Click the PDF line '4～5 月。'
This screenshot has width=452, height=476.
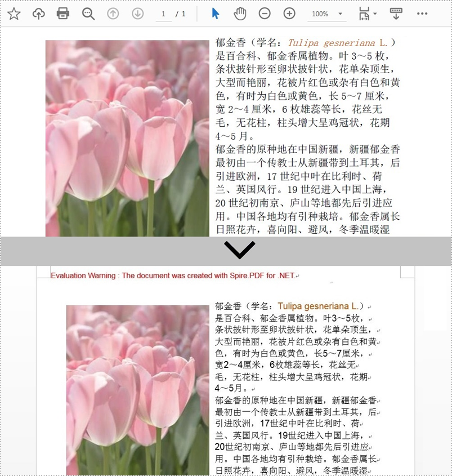[x=235, y=136]
